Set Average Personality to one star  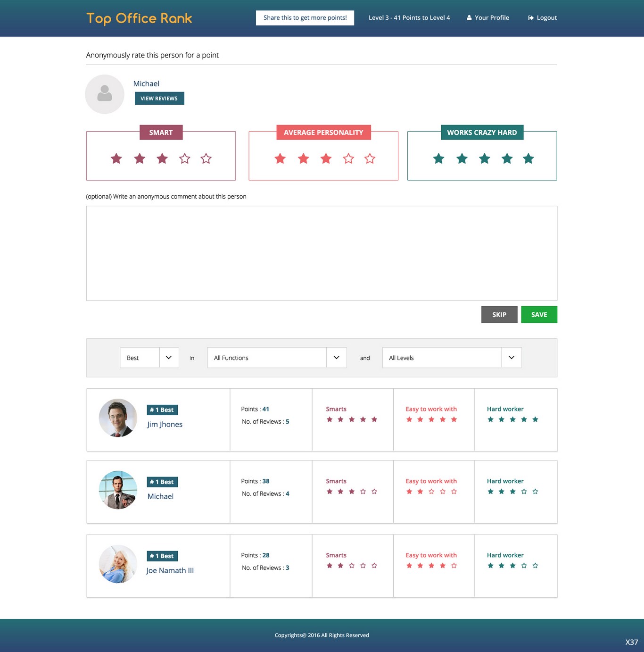(280, 159)
